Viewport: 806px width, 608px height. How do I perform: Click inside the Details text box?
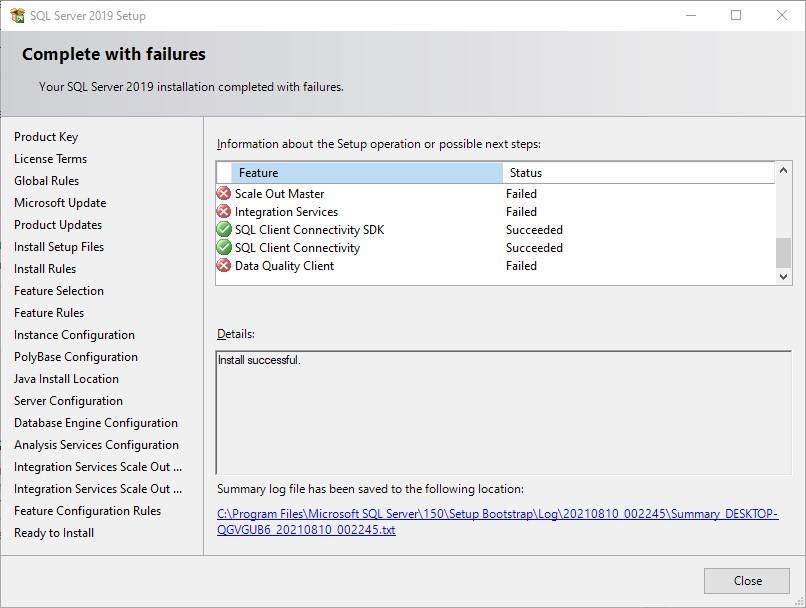pyautogui.click(x=503, y=412)
